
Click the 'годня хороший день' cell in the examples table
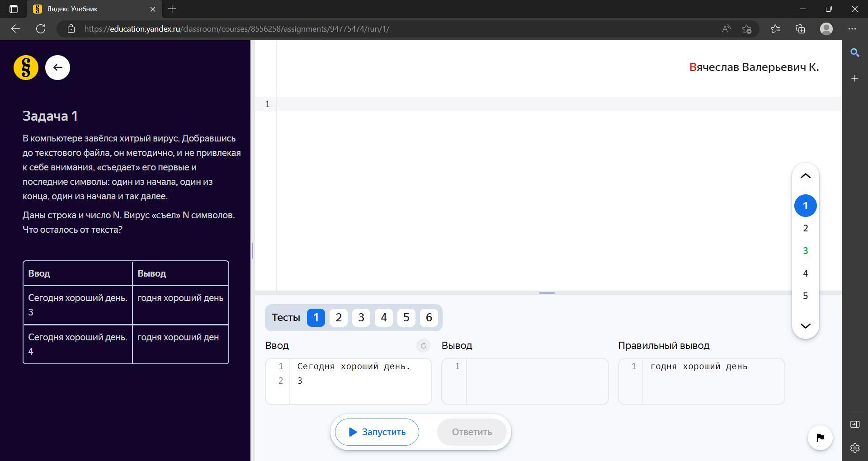click(180, 305)
